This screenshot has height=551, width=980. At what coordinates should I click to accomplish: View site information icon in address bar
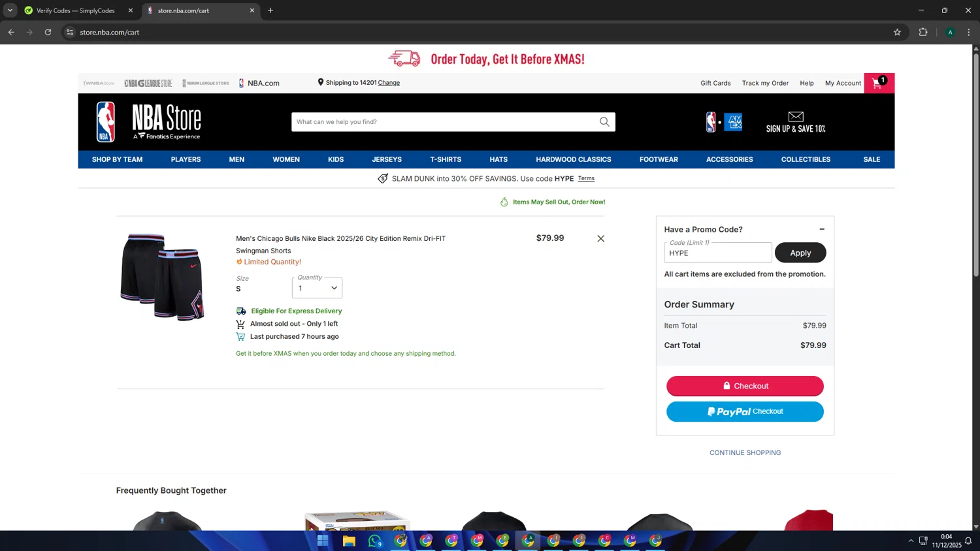pos(70,32)
